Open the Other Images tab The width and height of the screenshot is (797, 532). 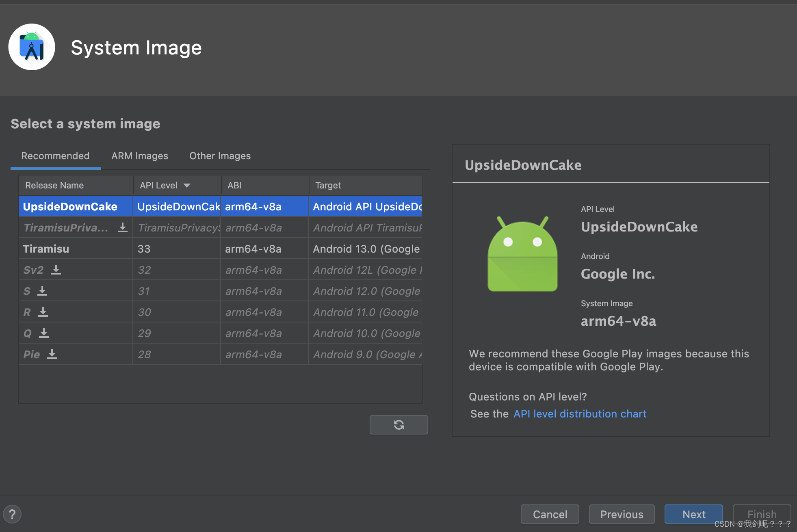pyautogui.click(x=220, y=156)
